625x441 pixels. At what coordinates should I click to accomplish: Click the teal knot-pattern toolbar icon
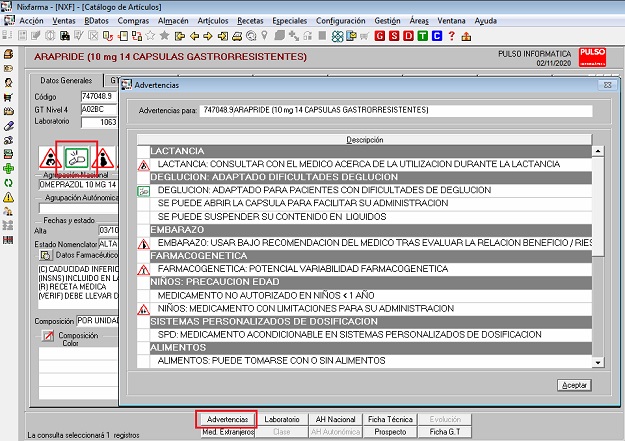[337, 37]
